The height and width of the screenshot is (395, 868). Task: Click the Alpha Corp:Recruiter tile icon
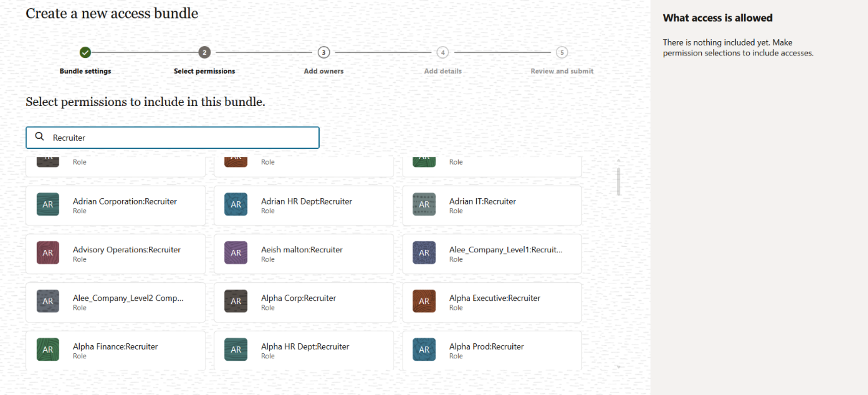point(236,301)
